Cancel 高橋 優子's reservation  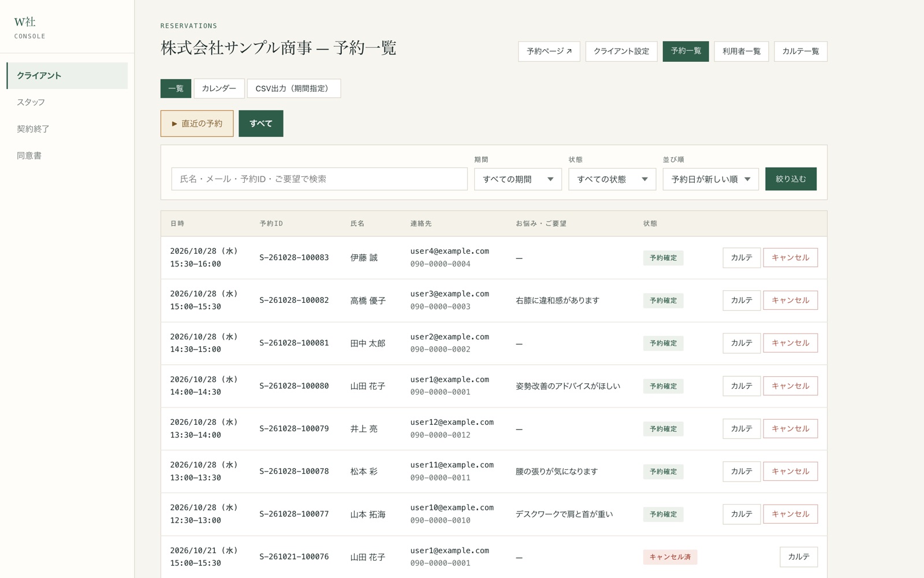(790, 301)
